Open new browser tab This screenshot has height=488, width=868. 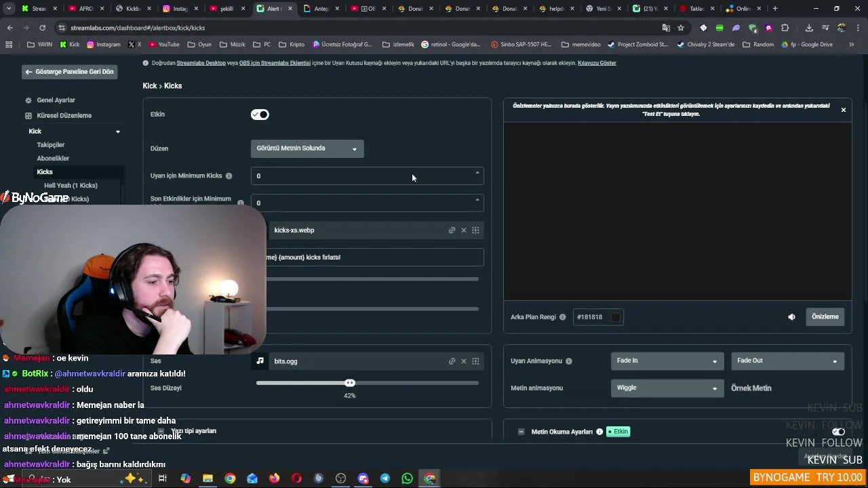tap(775, 9)
